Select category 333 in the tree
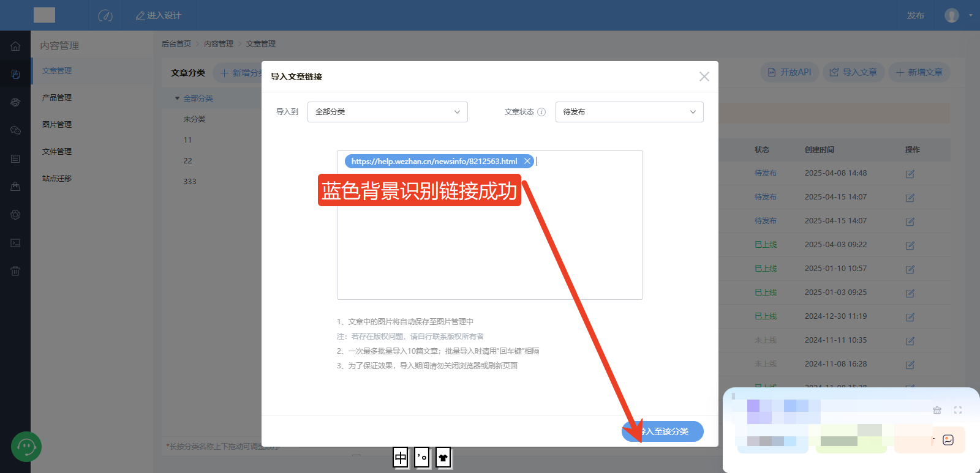 [190, 182]
